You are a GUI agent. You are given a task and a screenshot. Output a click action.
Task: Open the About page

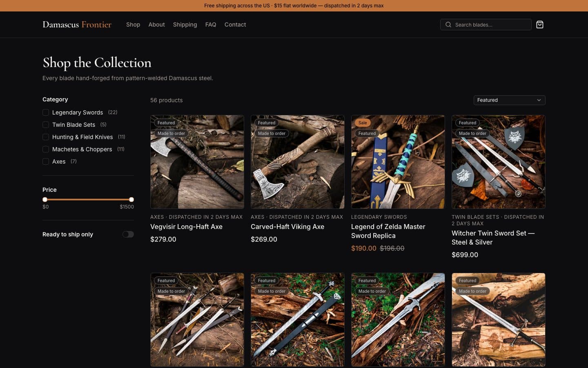tap(156, 25)
